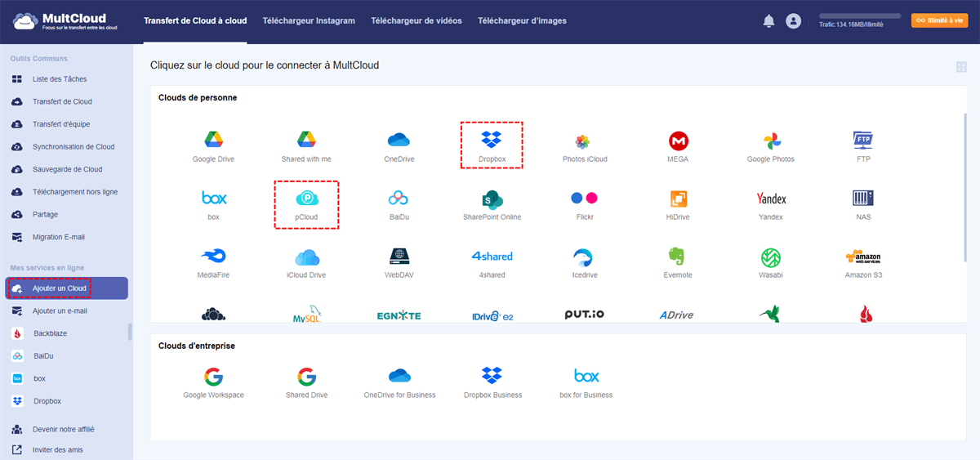Image resolution: width=980 pixels, height=460 pixels.
Task: Select the Flickr service
Action: [x=585, y=204]
